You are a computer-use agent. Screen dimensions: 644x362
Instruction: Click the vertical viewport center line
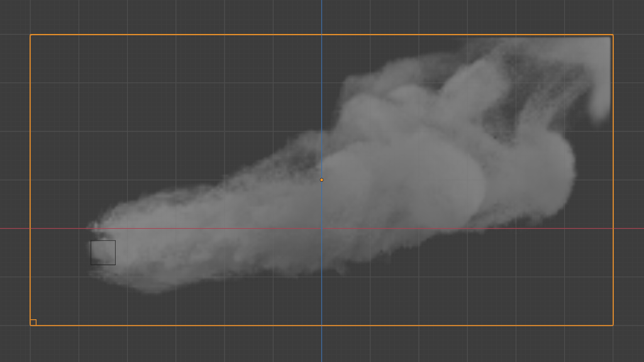tap(321, 283)
